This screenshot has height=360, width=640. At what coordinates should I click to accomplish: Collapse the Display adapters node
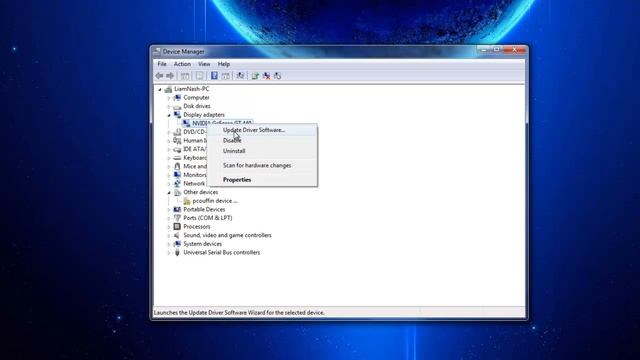point(169,115)
